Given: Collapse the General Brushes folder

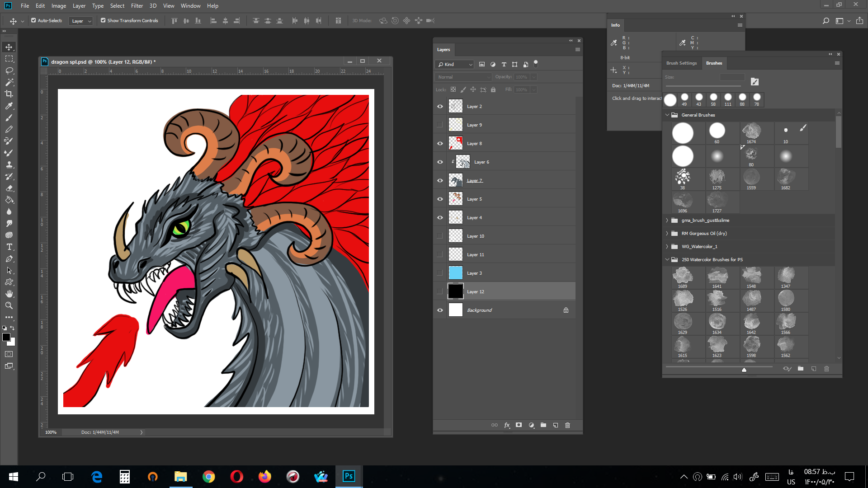Looking at the screenshot, I should (667, 115).
